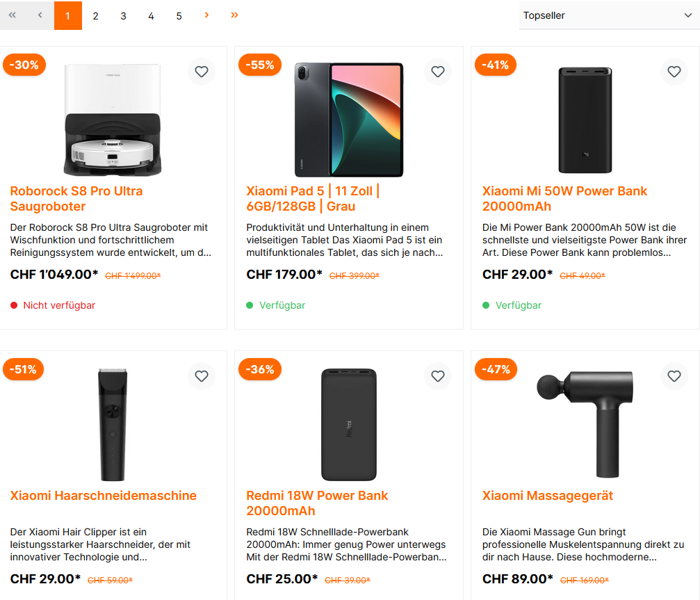Jump to last page double arrow
The image size is (700, 600).
pyautogui.click(x=234, y=15)
